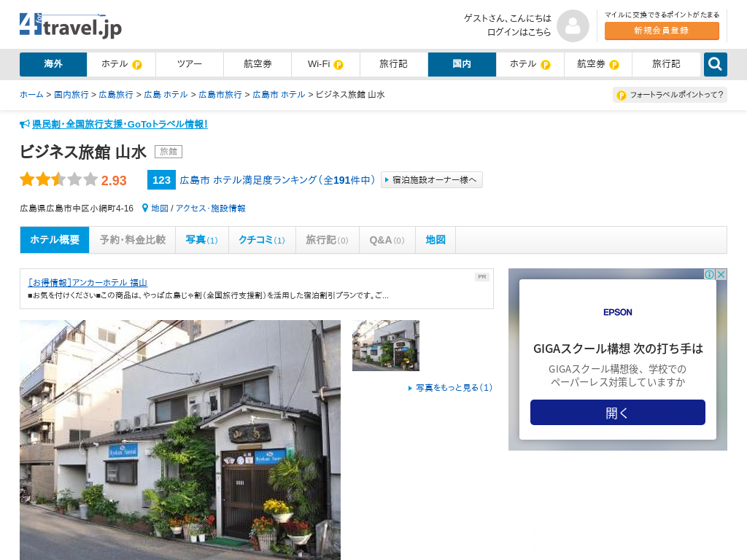Open the 地図 tab
747x560 pixels.
click(x=436, y=240)
